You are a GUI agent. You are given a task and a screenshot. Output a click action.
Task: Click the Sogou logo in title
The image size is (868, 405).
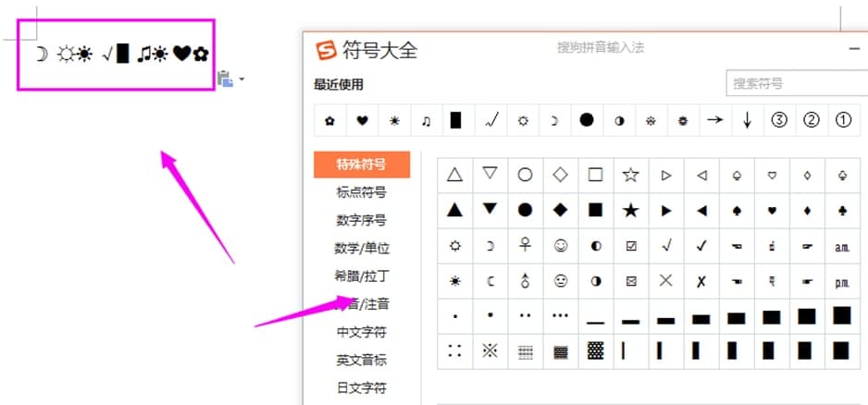326,50
